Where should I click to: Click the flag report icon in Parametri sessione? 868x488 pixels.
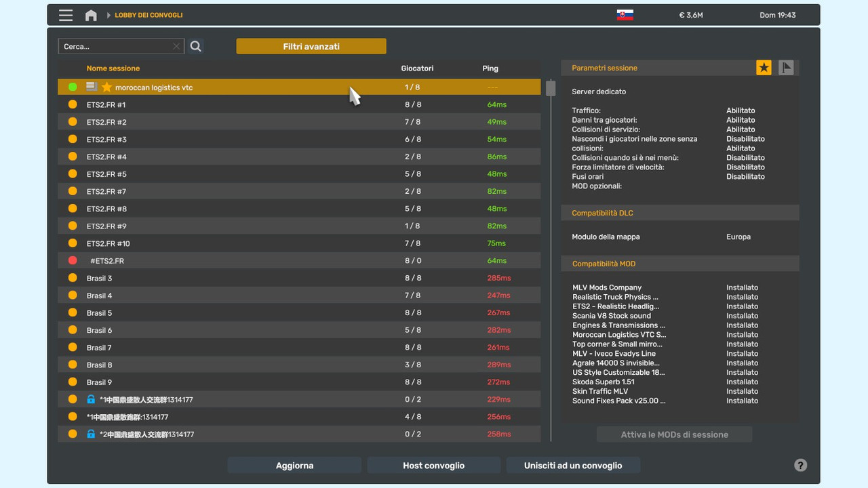pyautogui.click(x=786, y=67)
